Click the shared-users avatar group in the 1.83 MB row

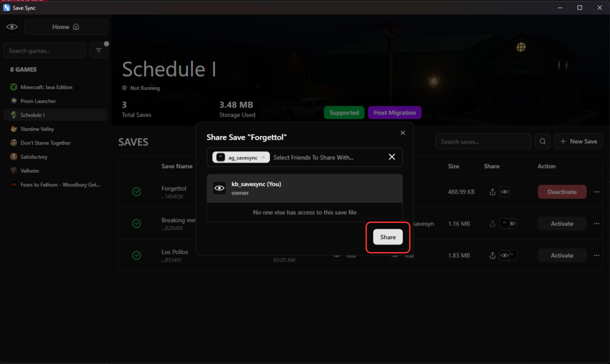tap(508, 255)
